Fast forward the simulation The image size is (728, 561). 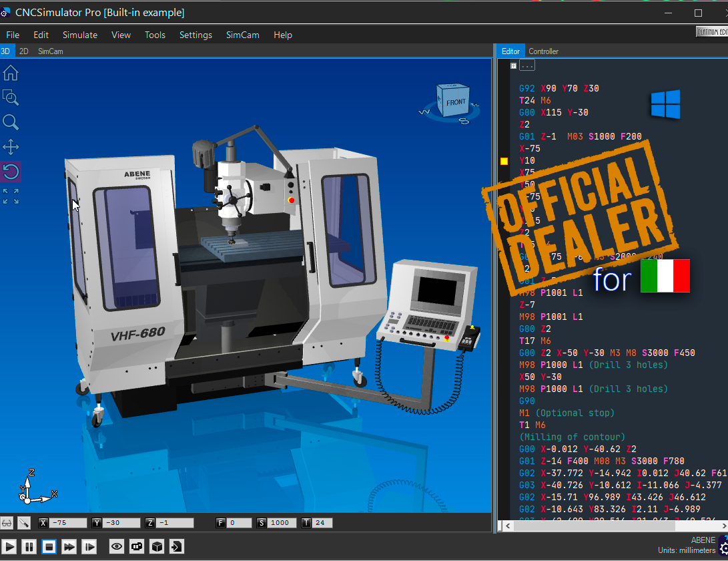pyautogui.click(x=69, y=546)
